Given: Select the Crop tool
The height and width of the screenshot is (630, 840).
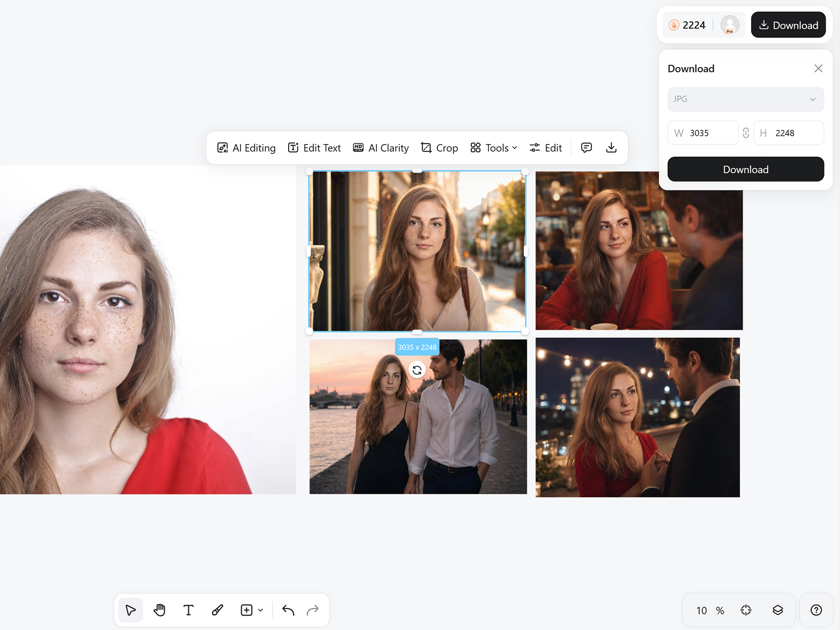Looking at the screenshot, I should coord(439,148).
